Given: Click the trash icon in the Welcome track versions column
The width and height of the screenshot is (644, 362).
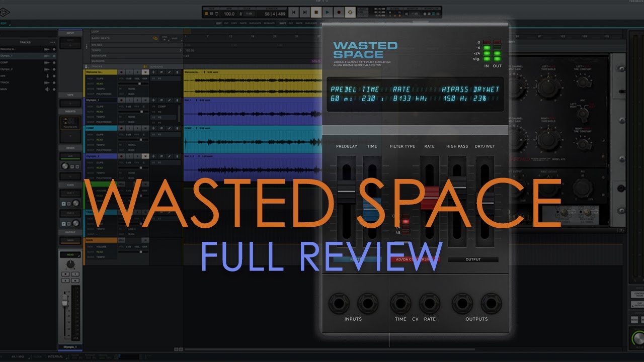Looking at the screenshot, I should tap(178, 72).
